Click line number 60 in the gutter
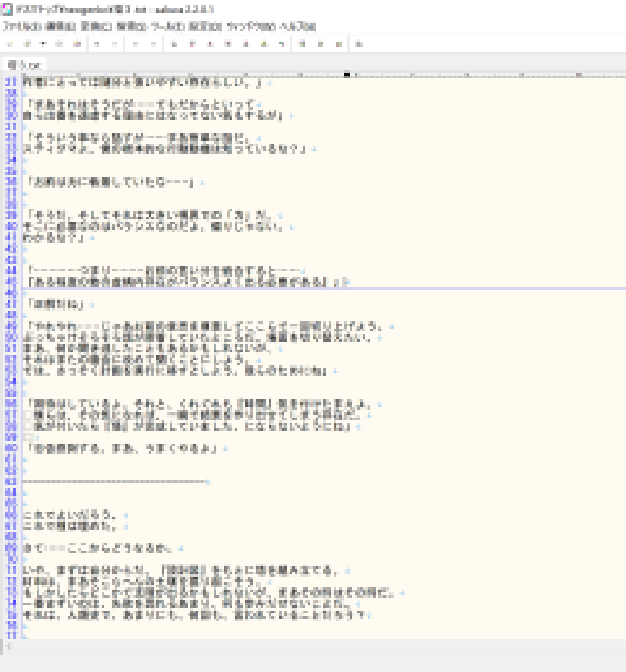The height and width of the screenshot is (672, 626). 10,449
